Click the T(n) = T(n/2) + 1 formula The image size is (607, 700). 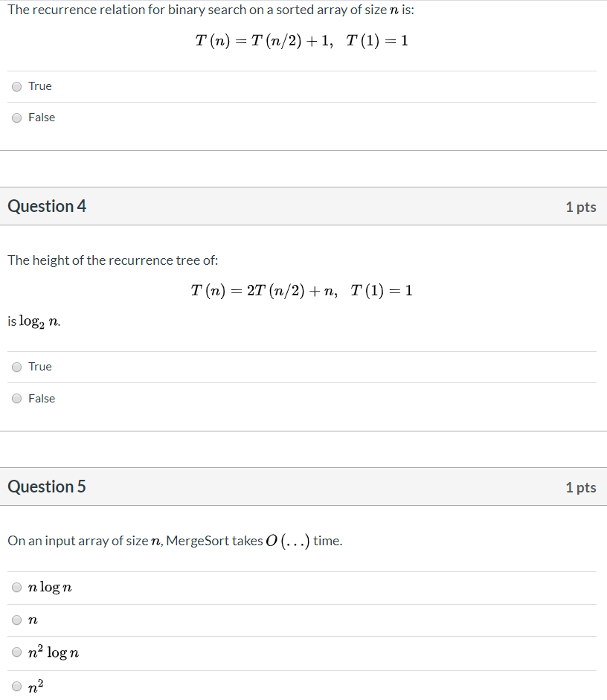302,41
